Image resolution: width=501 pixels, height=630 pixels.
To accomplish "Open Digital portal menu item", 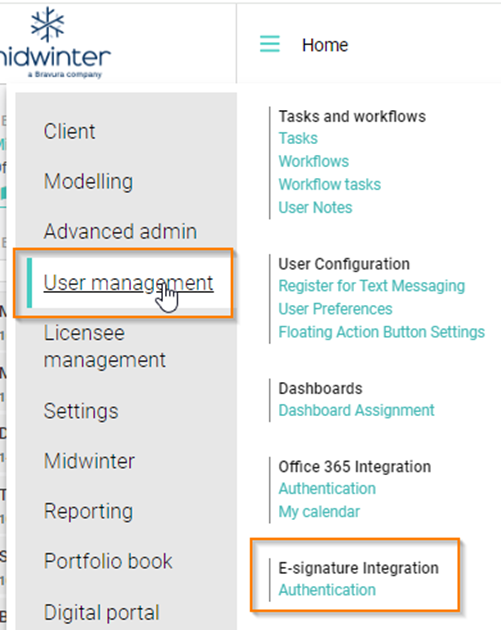I will pyautogui.click(x=102, y=613).
